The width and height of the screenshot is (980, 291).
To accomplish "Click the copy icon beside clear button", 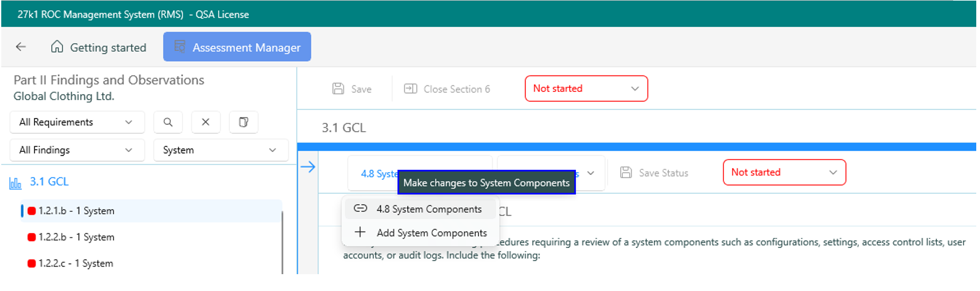I will point(244,122).
